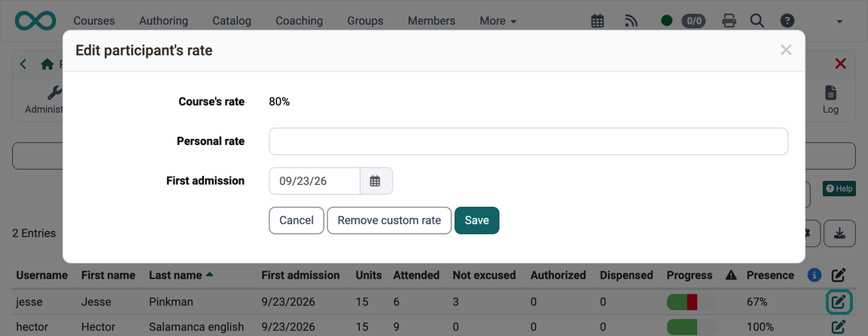This screenshot has height=336, width=868.
Task: Edit rate for Hector Salamanca row
Action: (x=839, y=327)
